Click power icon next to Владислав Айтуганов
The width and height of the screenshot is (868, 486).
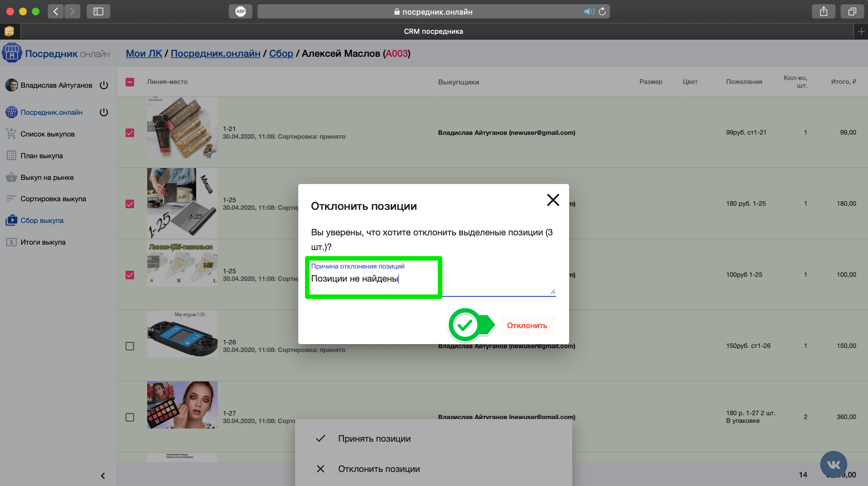[104, 85]
